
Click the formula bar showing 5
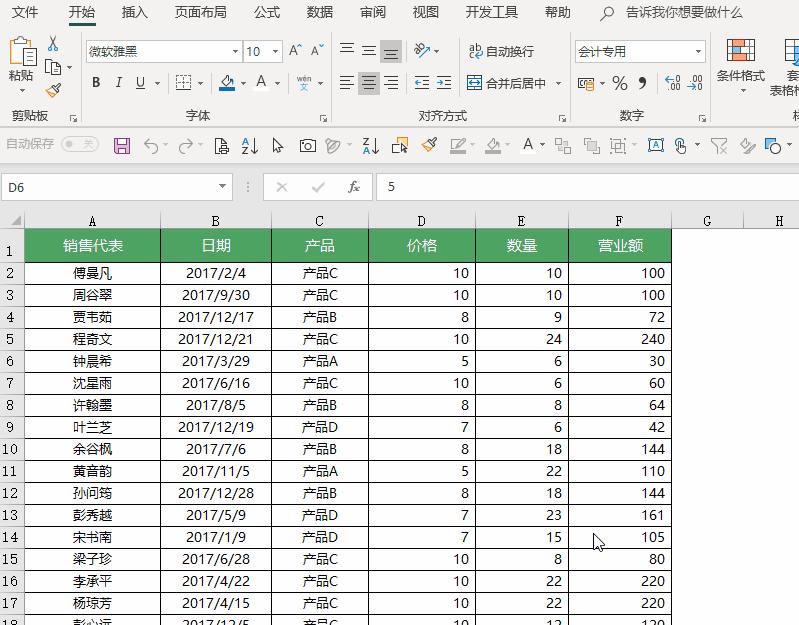588,187
